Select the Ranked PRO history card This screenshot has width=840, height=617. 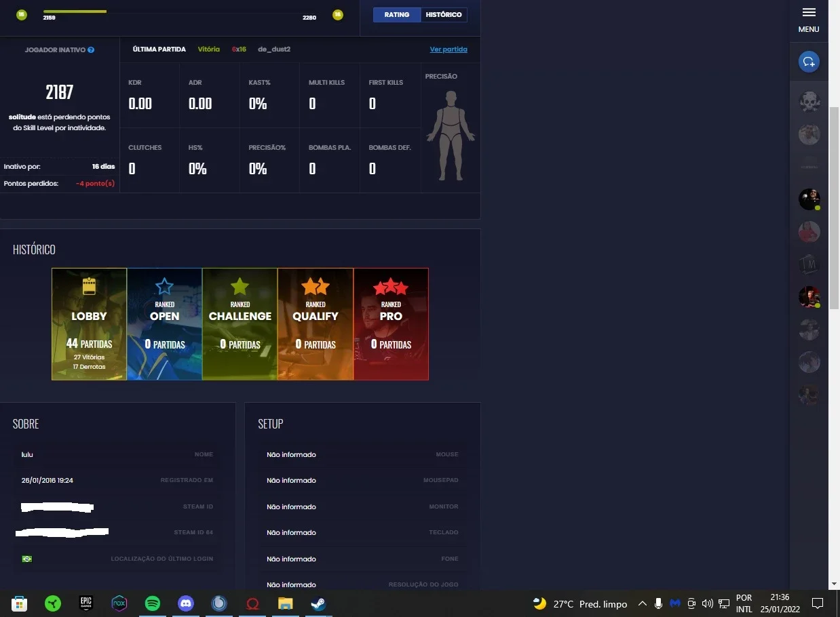click(391, 324)
